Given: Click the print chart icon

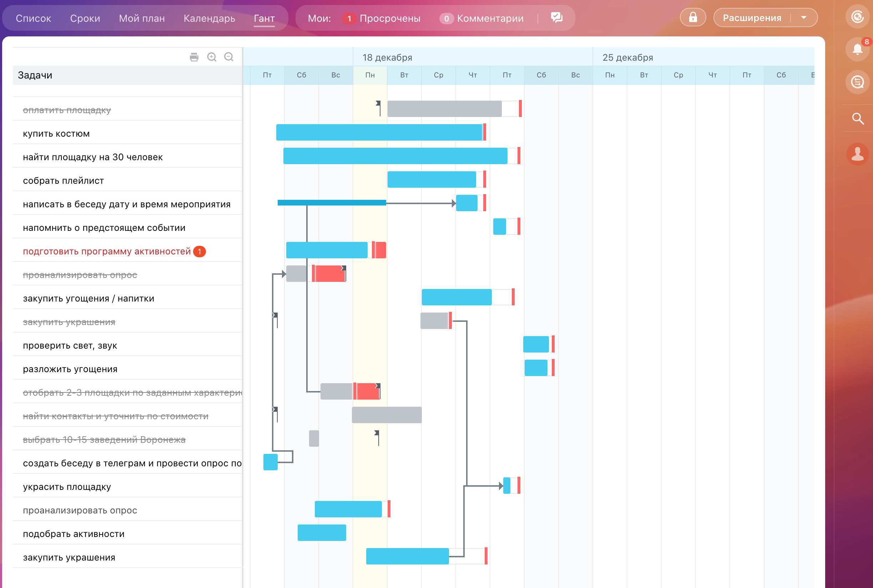Looking at the screenshot, I should [194, 57].
